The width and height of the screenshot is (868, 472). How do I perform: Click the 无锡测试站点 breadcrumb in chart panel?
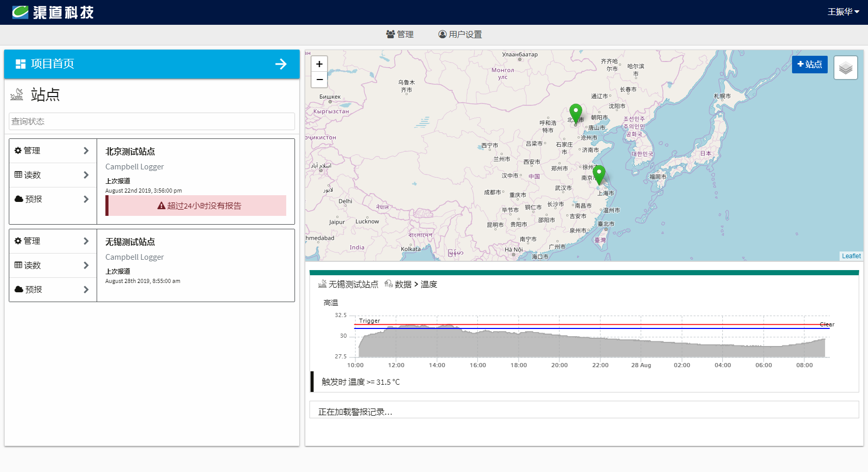[x=353, y=285]
